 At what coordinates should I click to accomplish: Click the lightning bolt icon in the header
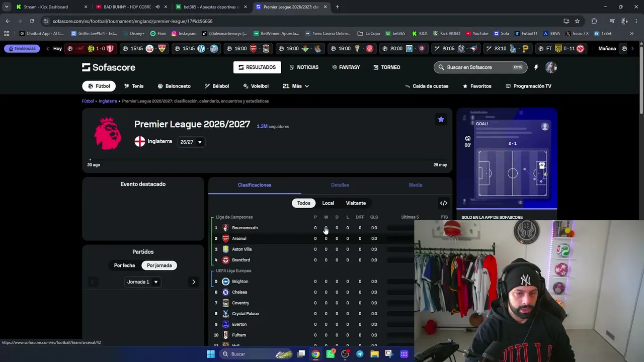(536, 67)
